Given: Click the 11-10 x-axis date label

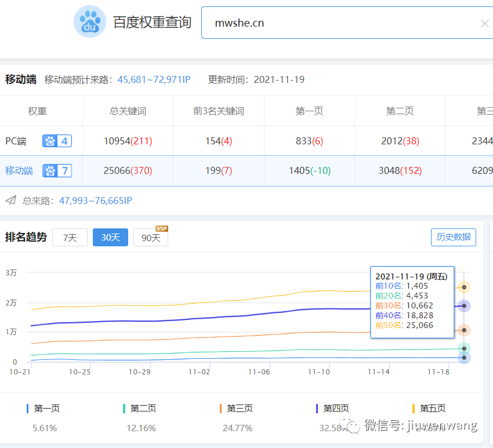Looking at the screenshot, I should 319,372.
